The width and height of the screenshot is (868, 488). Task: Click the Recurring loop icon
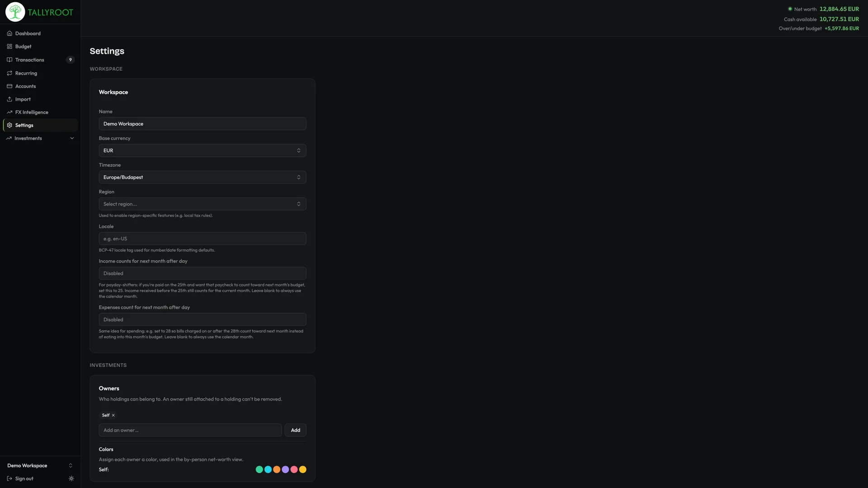[9, 73]
